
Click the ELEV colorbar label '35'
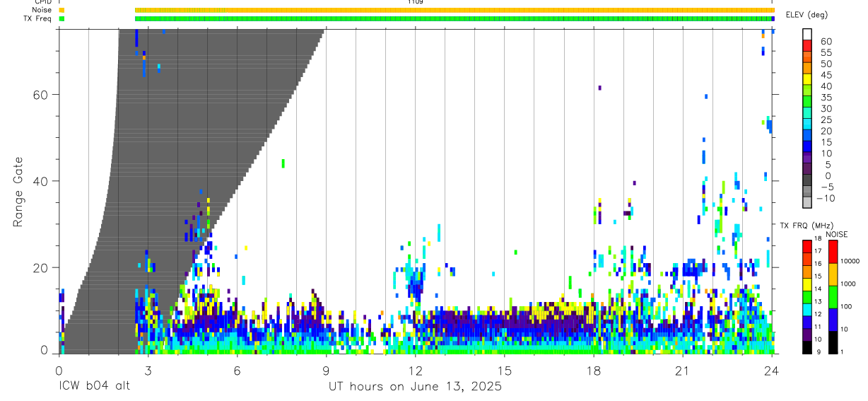click(826, 98)
